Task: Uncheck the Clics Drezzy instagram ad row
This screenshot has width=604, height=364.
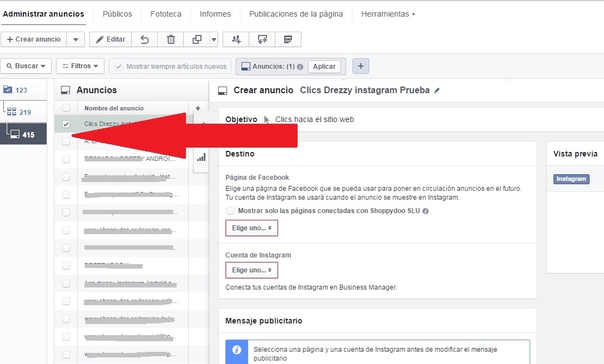Action: tap(66, 124)
